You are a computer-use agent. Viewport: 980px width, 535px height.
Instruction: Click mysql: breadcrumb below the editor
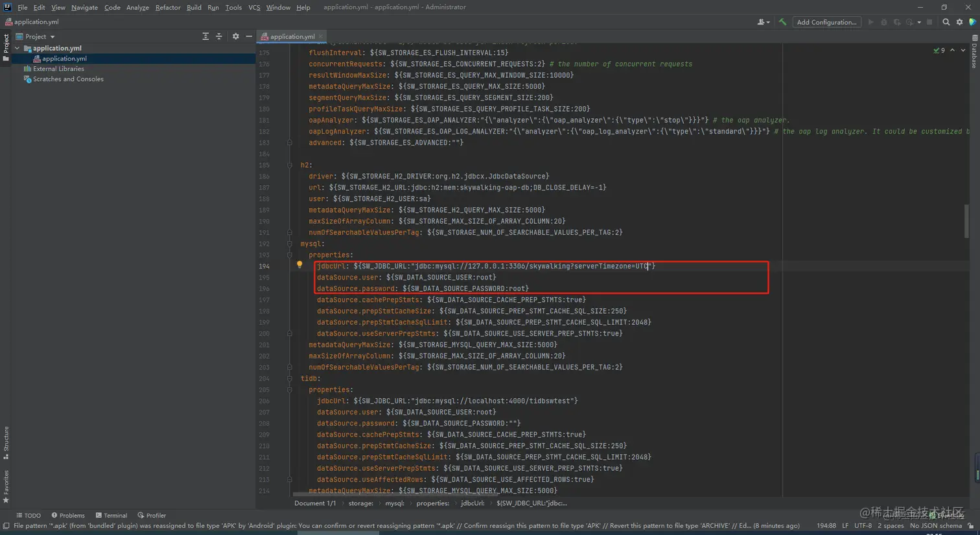coord(395,503)
